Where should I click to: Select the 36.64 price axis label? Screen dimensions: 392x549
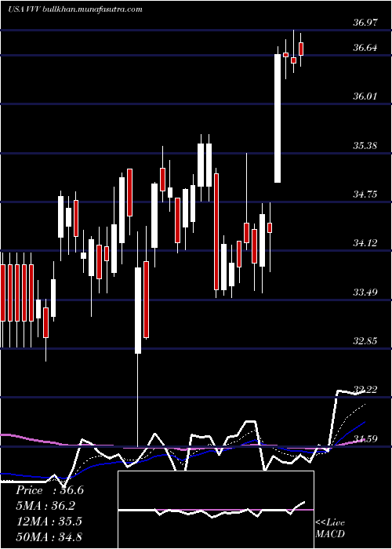click(365, 48)
